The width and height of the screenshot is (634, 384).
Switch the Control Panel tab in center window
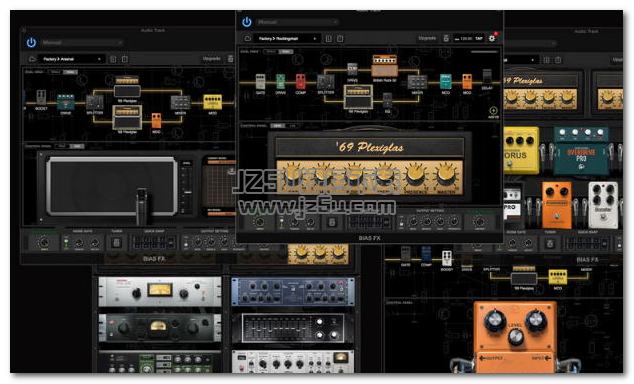click(x=285, y=126)
